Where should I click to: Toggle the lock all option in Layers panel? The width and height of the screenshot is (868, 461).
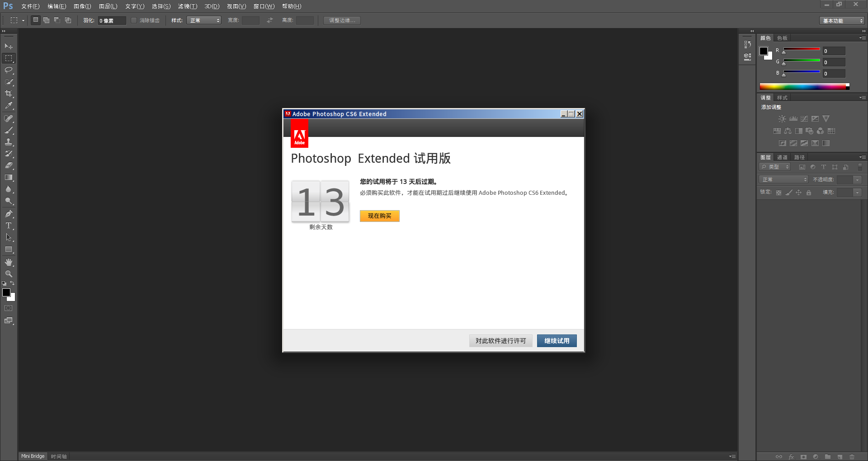[809, 193]
